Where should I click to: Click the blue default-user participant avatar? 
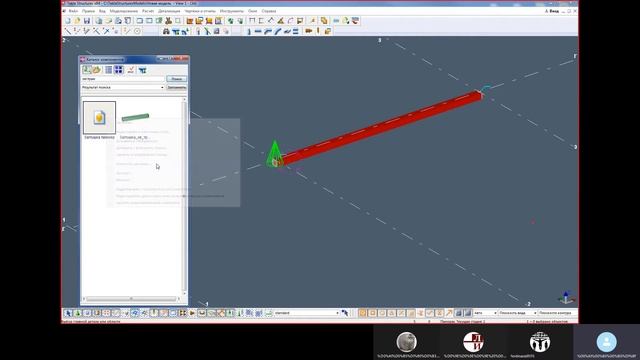pos(607,342)
